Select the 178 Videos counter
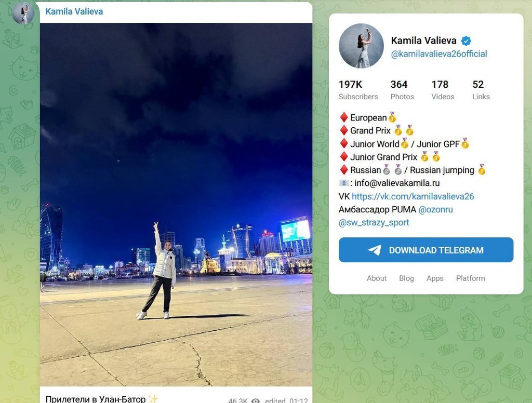Screen dimensions: 532x403 click(443, 90)
